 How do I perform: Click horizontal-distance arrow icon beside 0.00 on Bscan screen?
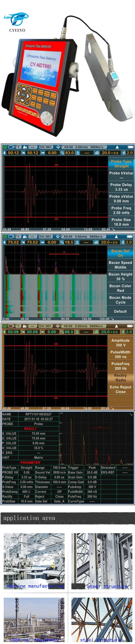(x=43, y=242)
